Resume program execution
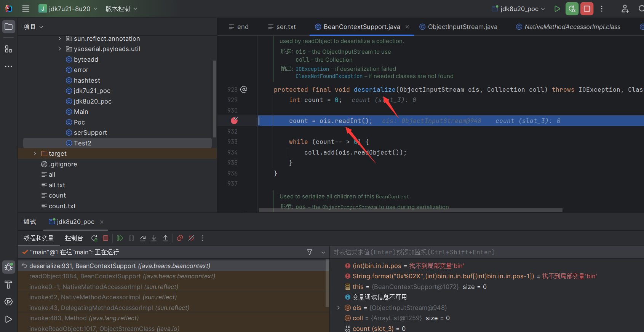644x332 pixels. click(x=120, y=238)
